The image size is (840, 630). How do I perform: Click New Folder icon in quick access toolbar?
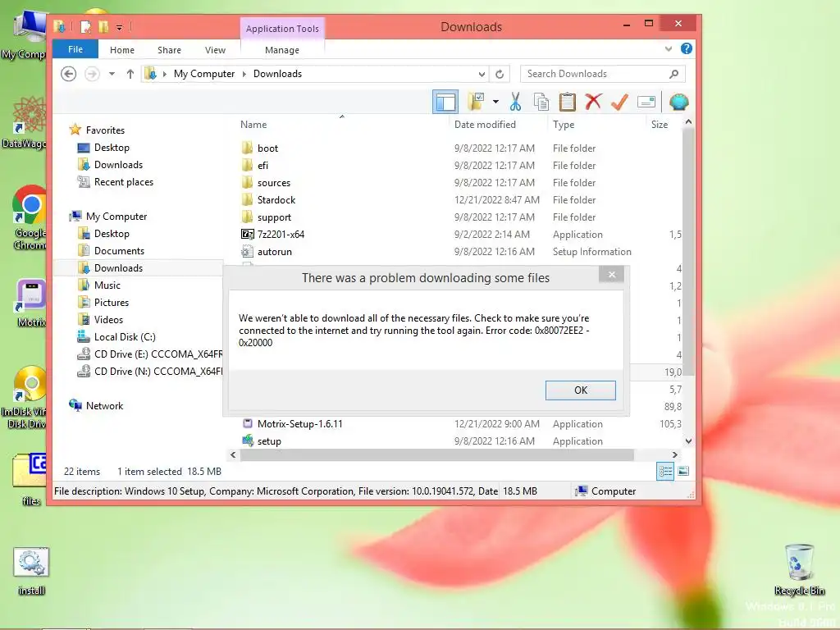(103, 27)
